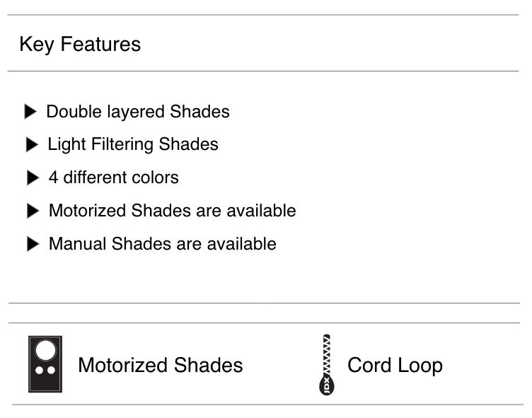The width and height of the screenshot is (532, 418).
Task: Click Manual Shades are available text
Action: tap(162, 244)
